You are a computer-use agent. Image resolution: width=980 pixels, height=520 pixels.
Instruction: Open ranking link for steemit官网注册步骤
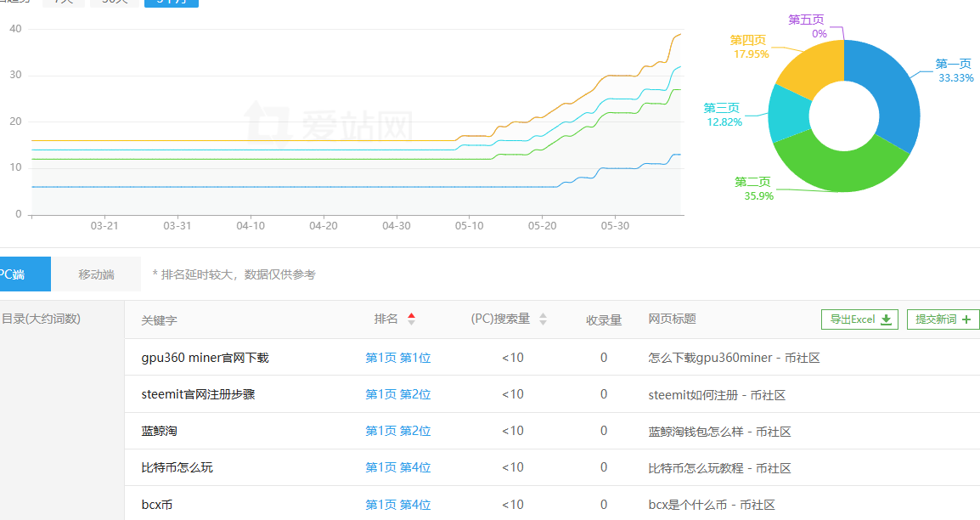point(398,394)
